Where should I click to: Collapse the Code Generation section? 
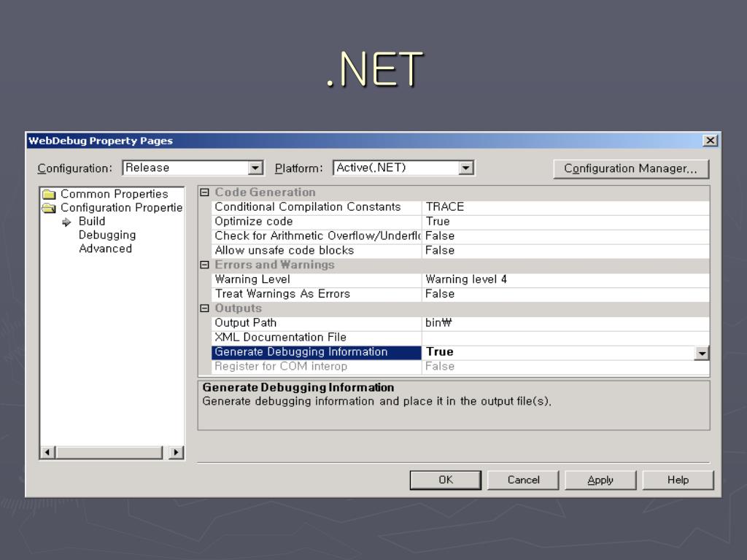(204, 192)
